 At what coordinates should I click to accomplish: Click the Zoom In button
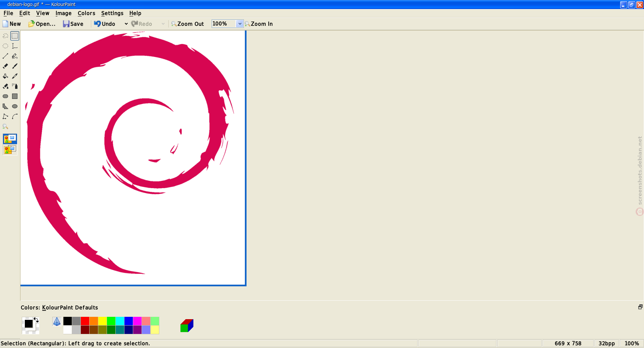point(259,24)
